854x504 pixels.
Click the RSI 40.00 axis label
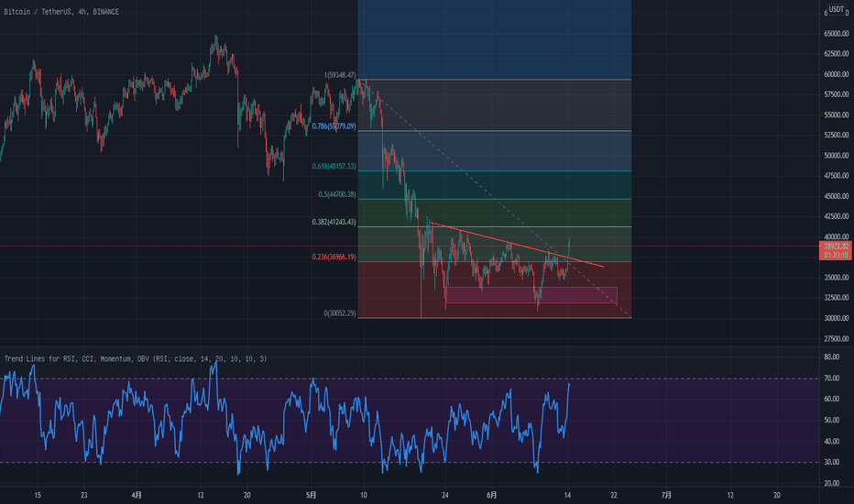coord(832,442)
